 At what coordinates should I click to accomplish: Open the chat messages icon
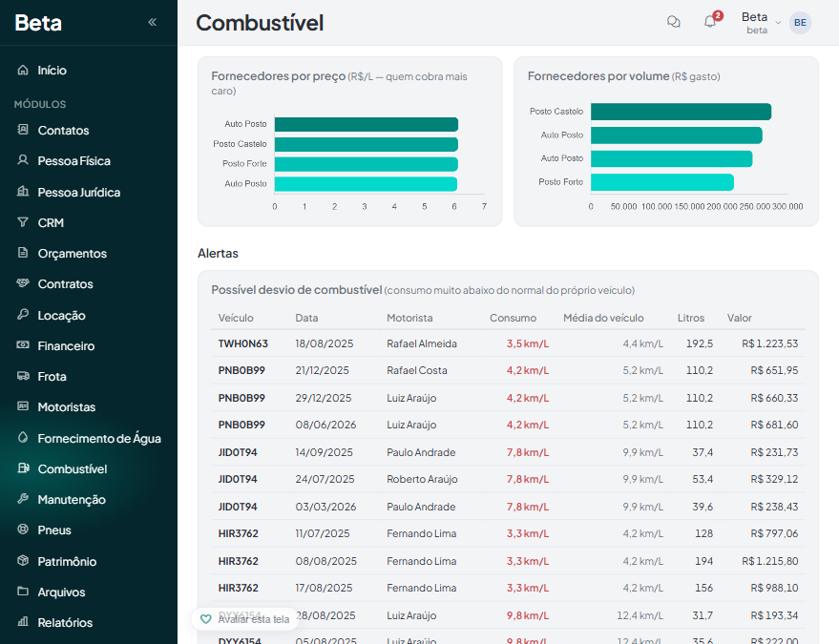click(x=674, y=22)
